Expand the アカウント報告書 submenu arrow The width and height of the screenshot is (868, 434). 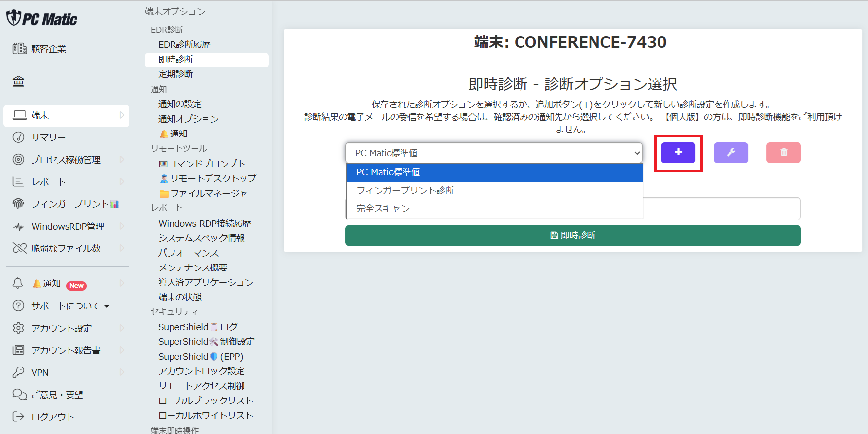point(122,350)
